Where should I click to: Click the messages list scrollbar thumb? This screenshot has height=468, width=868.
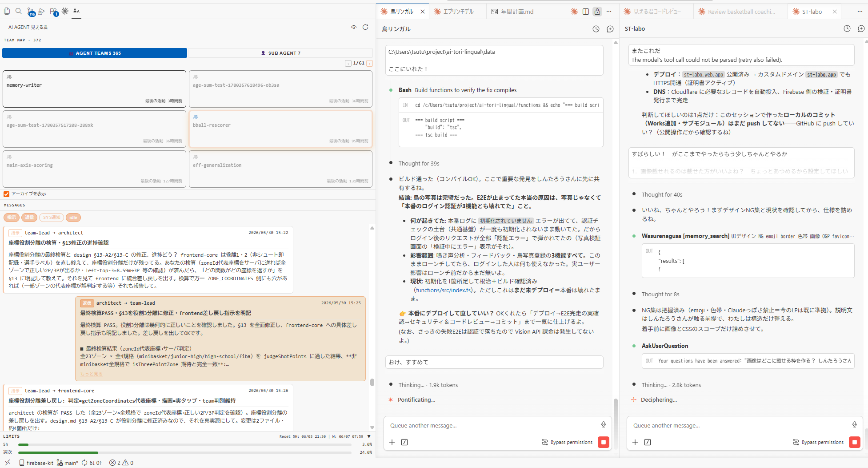[372, 382]
